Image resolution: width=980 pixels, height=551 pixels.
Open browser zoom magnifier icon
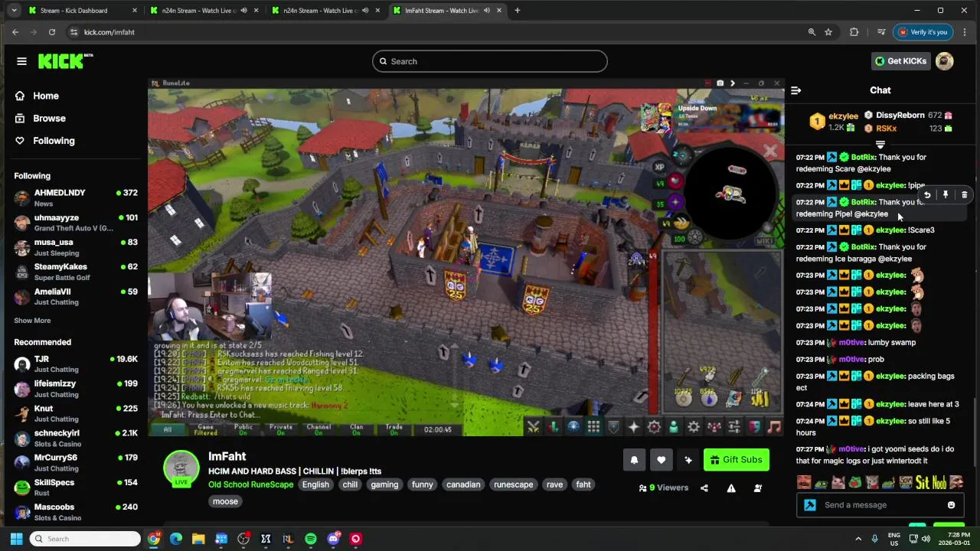tap(812, 32)
